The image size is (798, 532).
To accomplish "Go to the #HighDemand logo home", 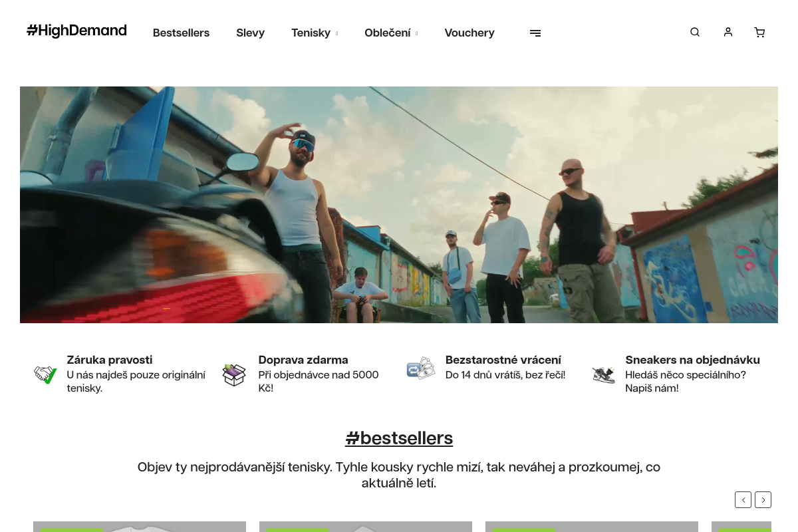I will (x=76, y=31).
